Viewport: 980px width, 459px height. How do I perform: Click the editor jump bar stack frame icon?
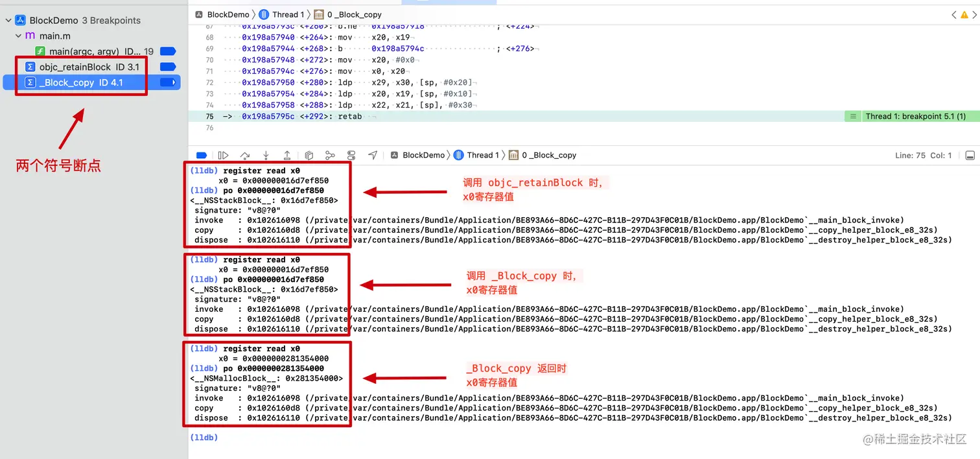click(x=319, y=14)
